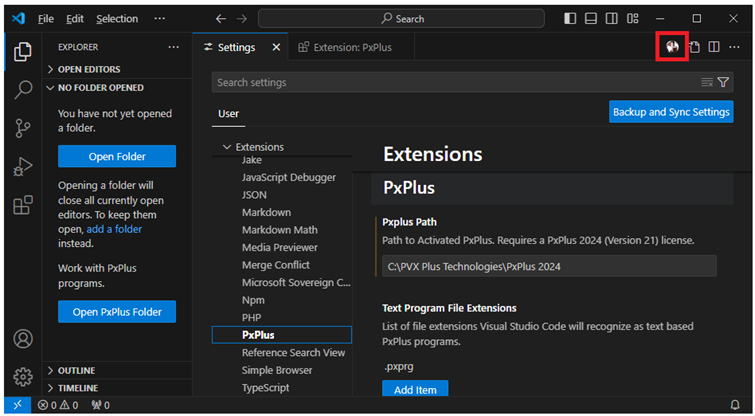Click the settings filter funnel icon
Image resolution: width=755 pixels, height=416 pixels.
pyautogui.click(x=723, y=82)
